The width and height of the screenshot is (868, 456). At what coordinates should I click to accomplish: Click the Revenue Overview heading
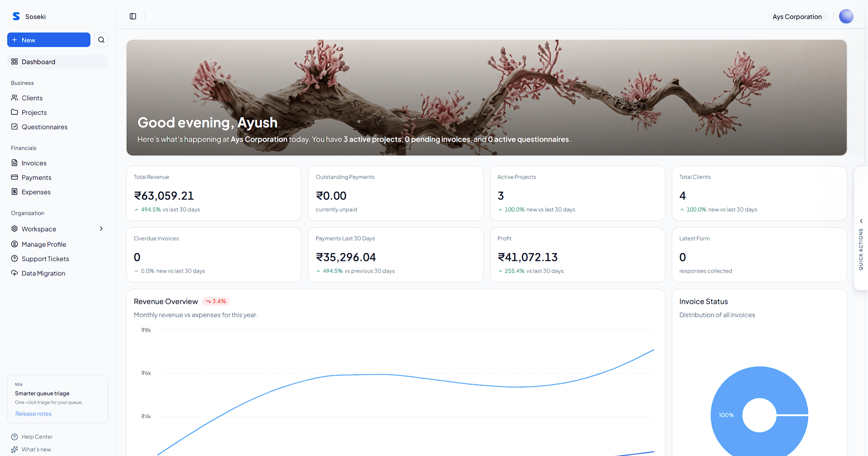coord(166,301)
